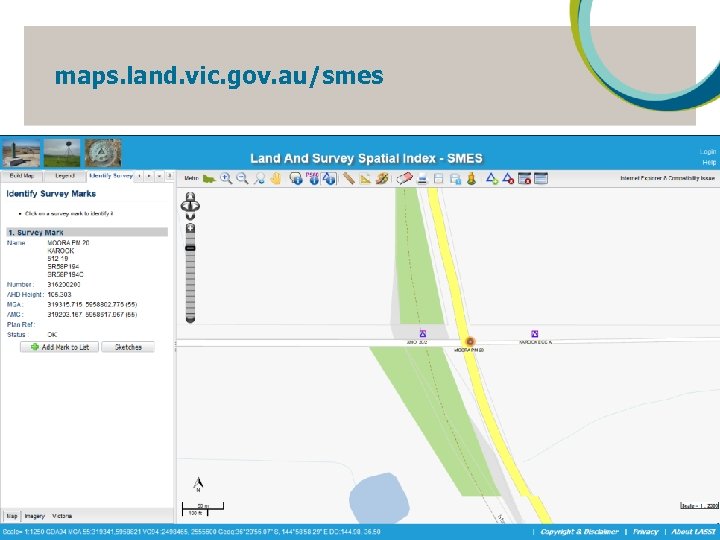720x540 pixels.
Task: Click the survey mark number 316200200
Action: click(x=64, y=285)
